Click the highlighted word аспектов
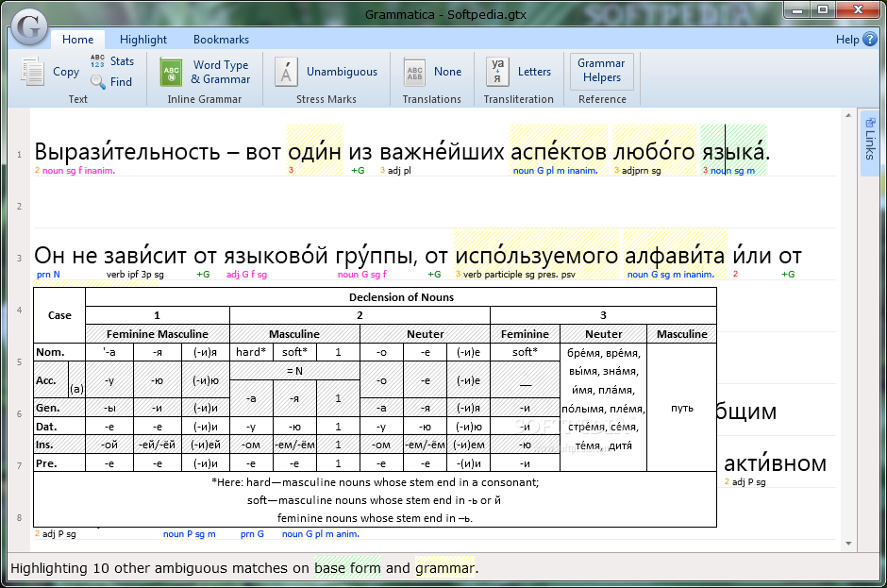This screenshot has width=887, height=588. coord(559,152)
